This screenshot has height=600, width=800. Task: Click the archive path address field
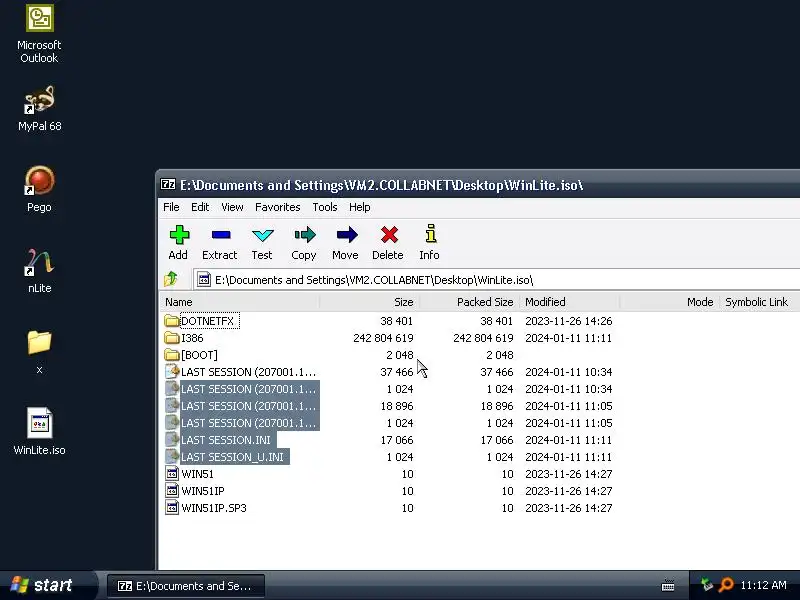[x=496, y=280]
